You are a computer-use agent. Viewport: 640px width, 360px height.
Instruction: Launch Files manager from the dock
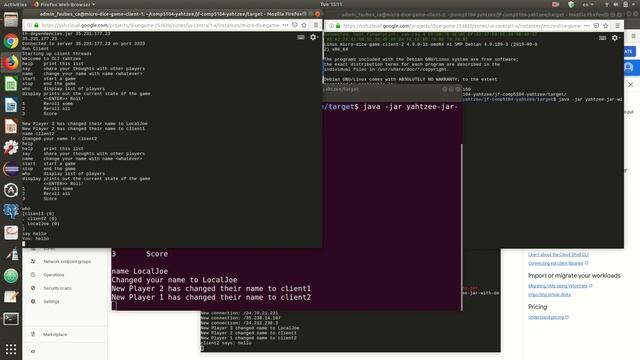coord(11,20)
